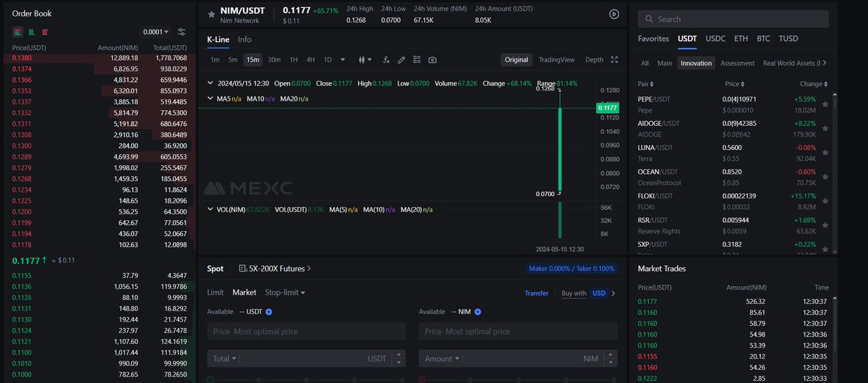Show only buy orders in order book
This screenshot has width=868, height=383.
click(32, 32)
